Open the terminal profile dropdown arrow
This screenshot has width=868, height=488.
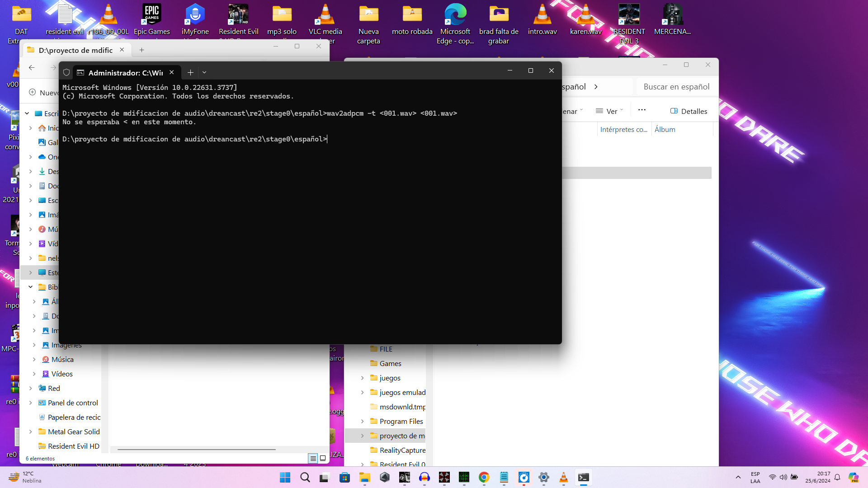click(204, 72)
